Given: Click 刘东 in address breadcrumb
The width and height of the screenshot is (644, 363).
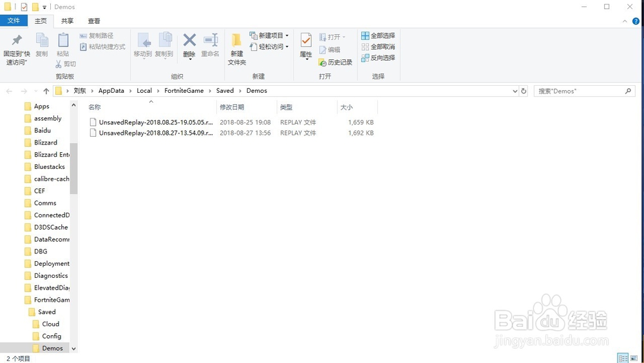Looking at the screenshot, I should click(80, 91).
